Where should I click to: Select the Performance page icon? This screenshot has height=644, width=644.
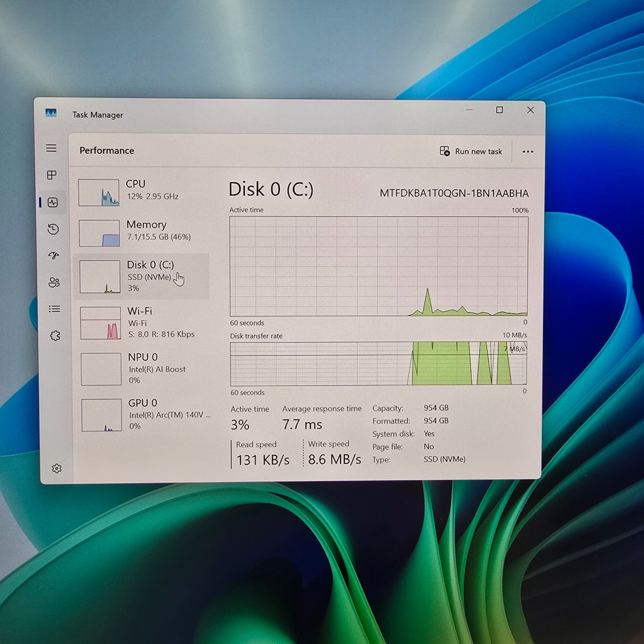53,202
